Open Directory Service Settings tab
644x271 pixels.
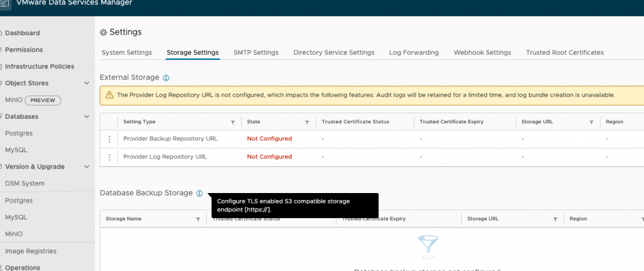coord(334,53)
